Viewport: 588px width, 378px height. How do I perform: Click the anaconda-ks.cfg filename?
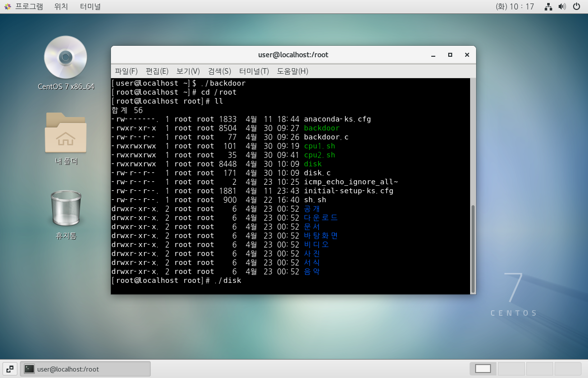pos(337,119)
